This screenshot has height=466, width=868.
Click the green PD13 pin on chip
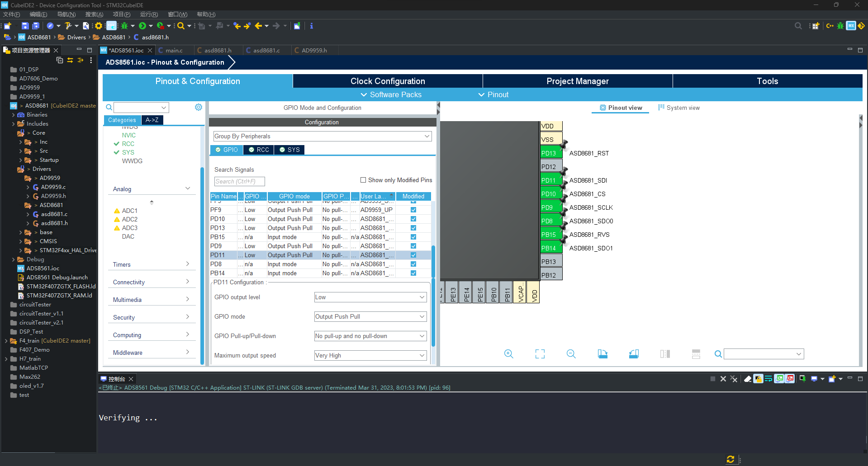(551, 153)
